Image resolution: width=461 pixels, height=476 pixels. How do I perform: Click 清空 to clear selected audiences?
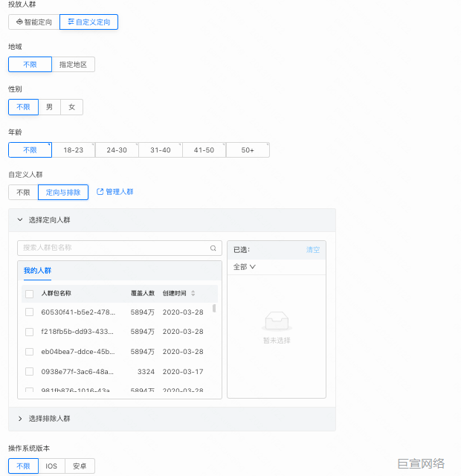[x=313, y=250]
